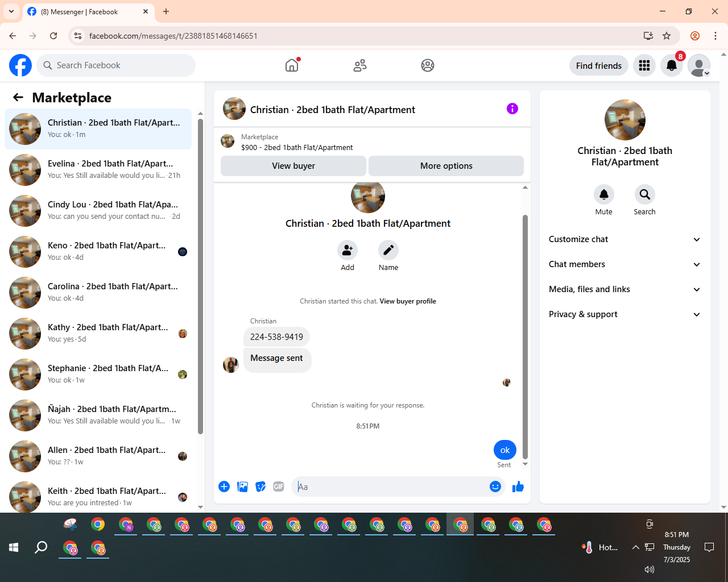Click the sent ok message bubble
728x582 pixels.
pos(505,450)
